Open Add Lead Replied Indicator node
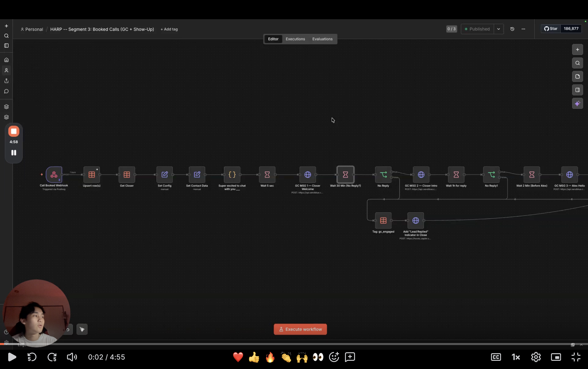Image resolution: width=588 pixels, height=369 pixels. point(416,220)
